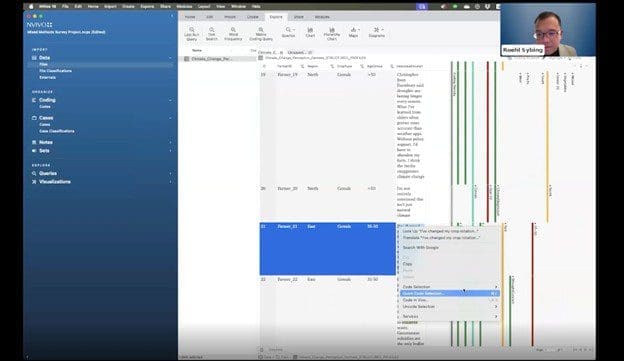The height and width of the screenshot is (361, 624).
Task: Open the Window menu in menu bar
Action: (238, 6)
